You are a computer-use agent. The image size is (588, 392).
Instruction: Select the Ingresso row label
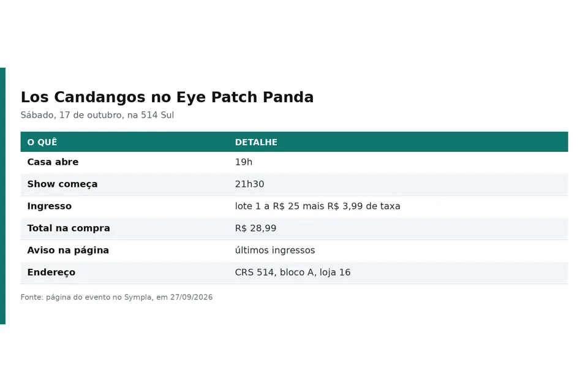click(x=49, y=206)
